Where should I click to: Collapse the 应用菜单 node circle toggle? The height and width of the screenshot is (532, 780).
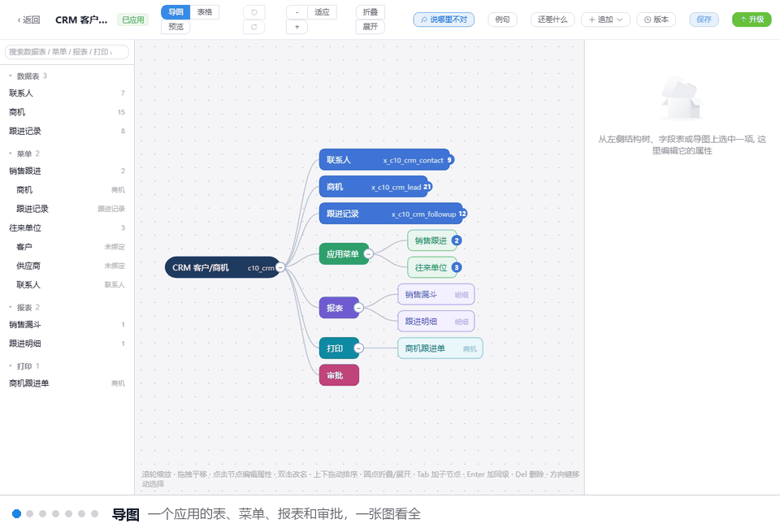tap(368, 254)
